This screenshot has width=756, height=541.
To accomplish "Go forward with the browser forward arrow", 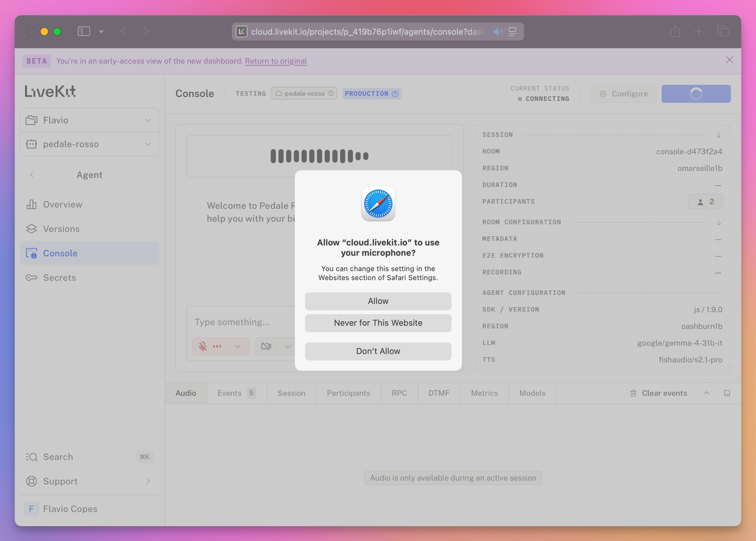I will (x=146, y=31).
